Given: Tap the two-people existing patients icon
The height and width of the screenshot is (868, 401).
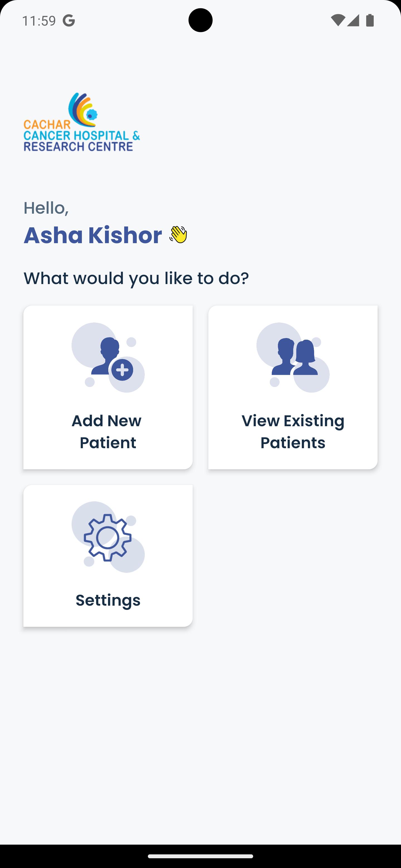Looking at the screenshot, I should coord(293,357).
